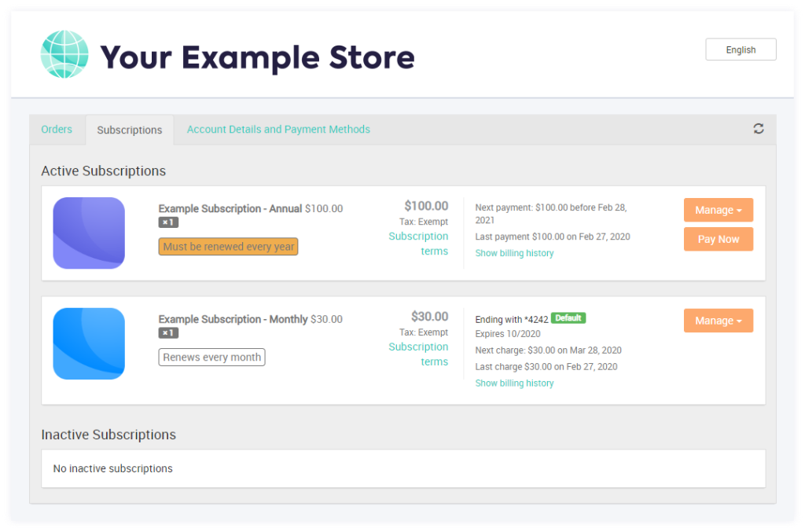
Task: Select the purple Annual subscription product icon
Action: click(x=89, y=233)
